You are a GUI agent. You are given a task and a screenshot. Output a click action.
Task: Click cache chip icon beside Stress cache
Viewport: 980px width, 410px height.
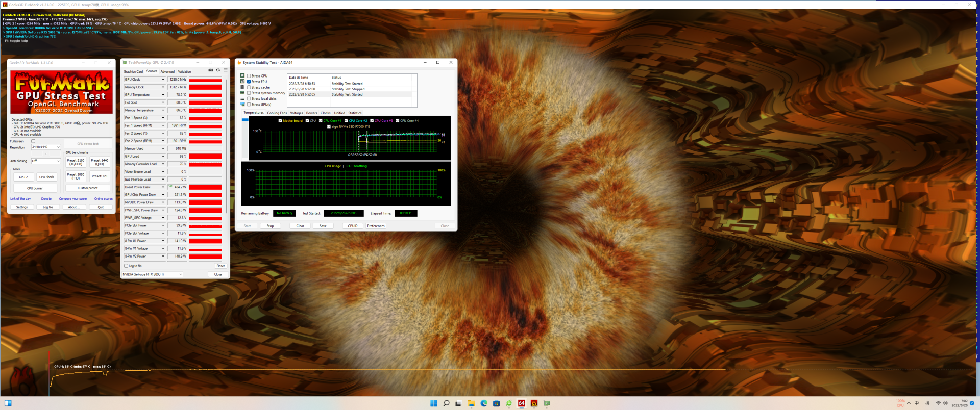click(242, 87)
